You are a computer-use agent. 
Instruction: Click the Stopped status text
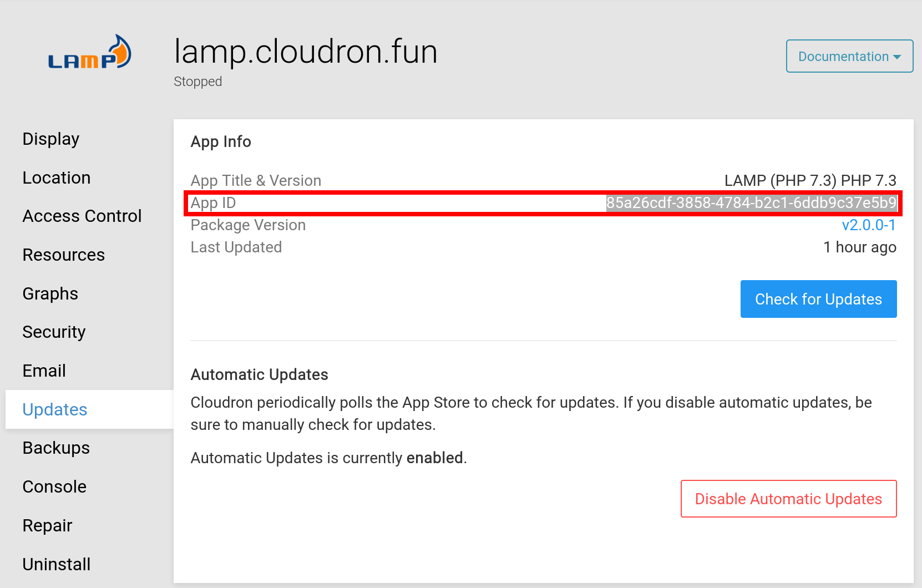coord(198,82)
